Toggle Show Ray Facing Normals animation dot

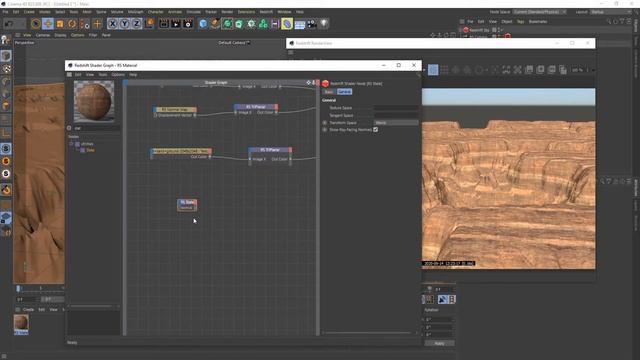pos(325,129)
